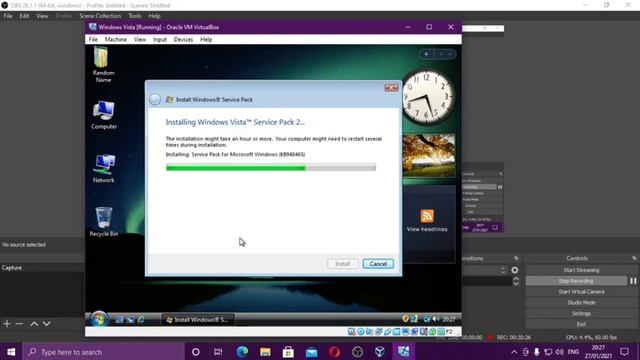Click Start Streaming in OBS Controls
Screen dimensions: 640x360
coord(581,270)
